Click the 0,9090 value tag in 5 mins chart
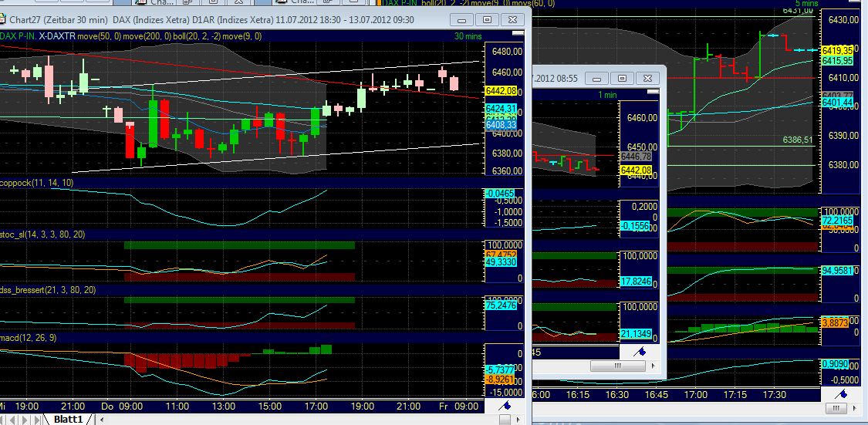868x425 pixels. (x=835, y=364)
